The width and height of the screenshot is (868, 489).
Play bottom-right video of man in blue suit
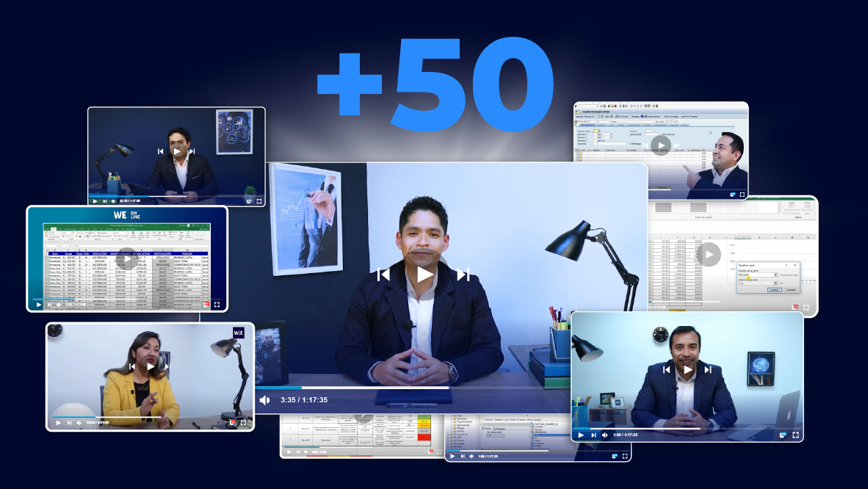tap(687, 369)
